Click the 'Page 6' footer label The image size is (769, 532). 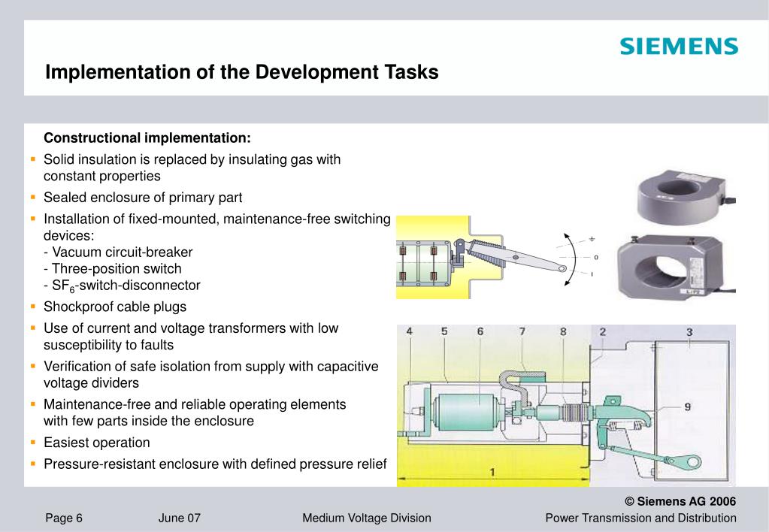pyautogui.click(x=64, y=518)
